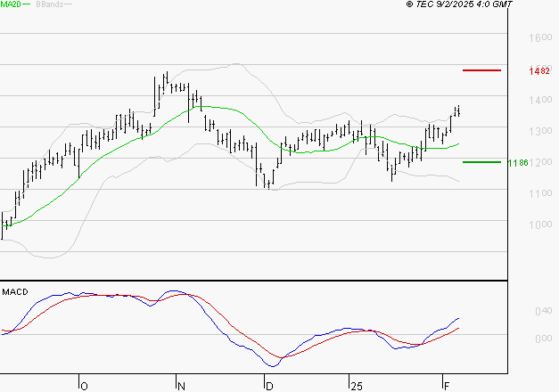Select the green 1186 support line marker

[482, 162]
